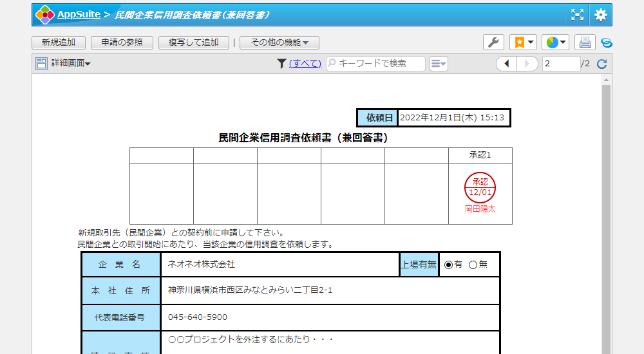Go to previous record arrow
This screenshot has height=354, width=644.
click(x=507, y=64)
